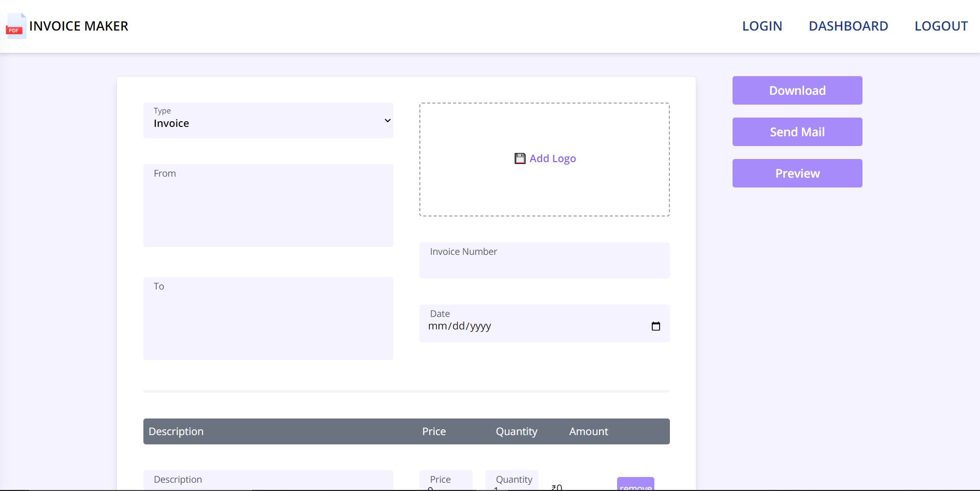
Task: Expand the Type Invoice dropdown
Action: point(268,120)
